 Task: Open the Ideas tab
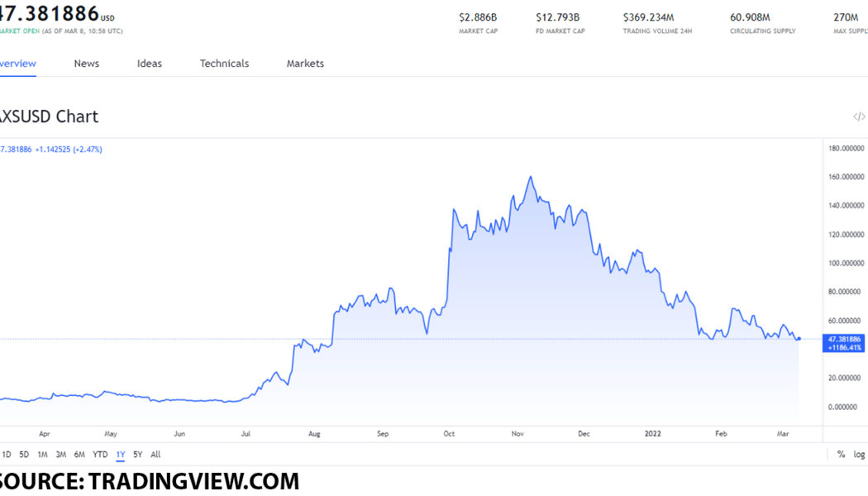click(150, 64)
